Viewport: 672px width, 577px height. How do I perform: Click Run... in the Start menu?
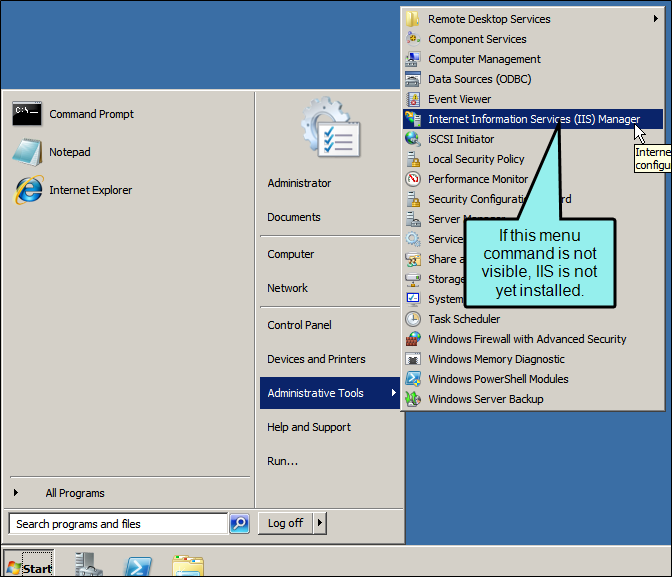click(x=282, y=461)
